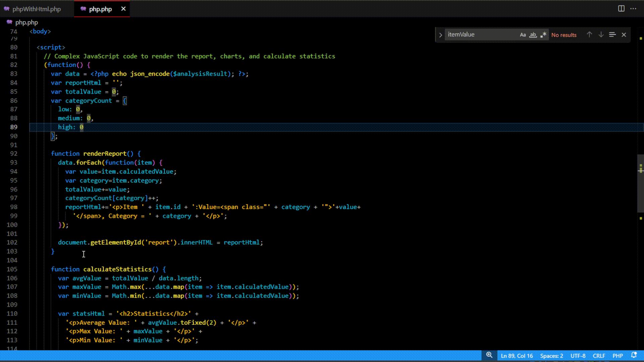
Task: Open the notifications bell icon
Action: (634, 355)
